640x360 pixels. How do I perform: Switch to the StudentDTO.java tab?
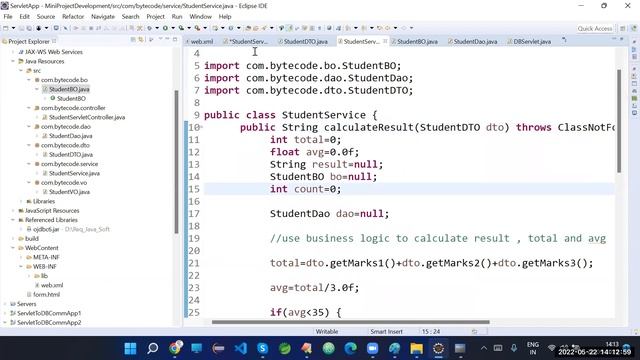click(x=303, y=42)
